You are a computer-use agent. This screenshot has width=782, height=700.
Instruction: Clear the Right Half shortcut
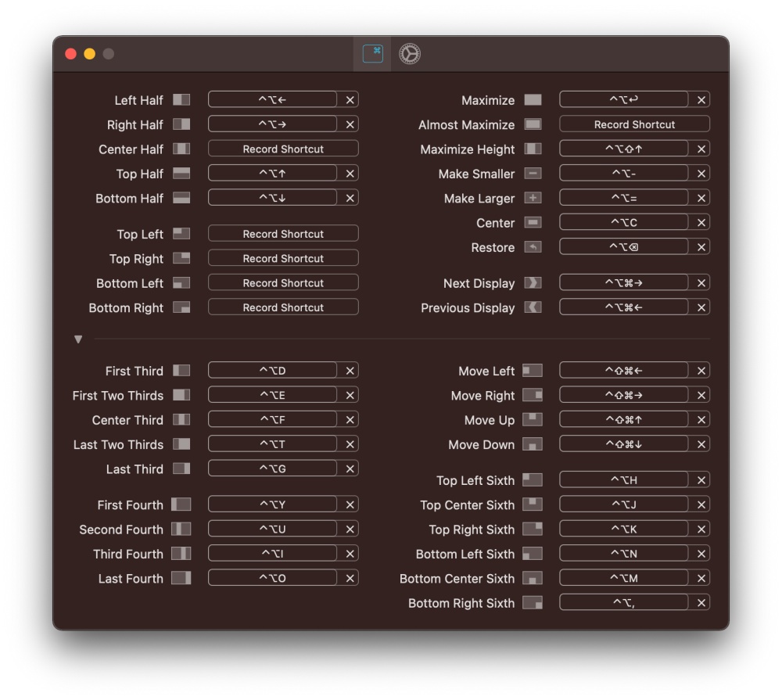pos(350,124)
